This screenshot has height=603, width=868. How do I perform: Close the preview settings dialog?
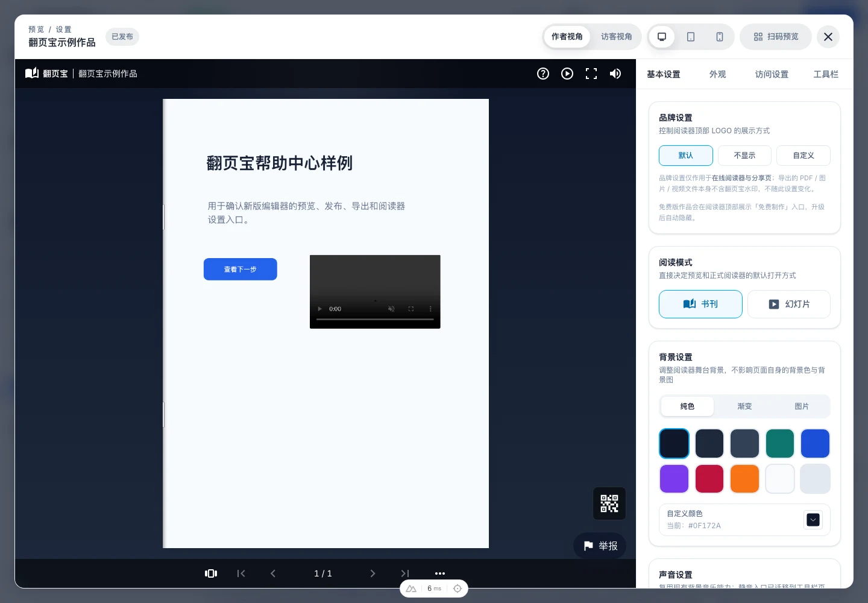(828, 37)
